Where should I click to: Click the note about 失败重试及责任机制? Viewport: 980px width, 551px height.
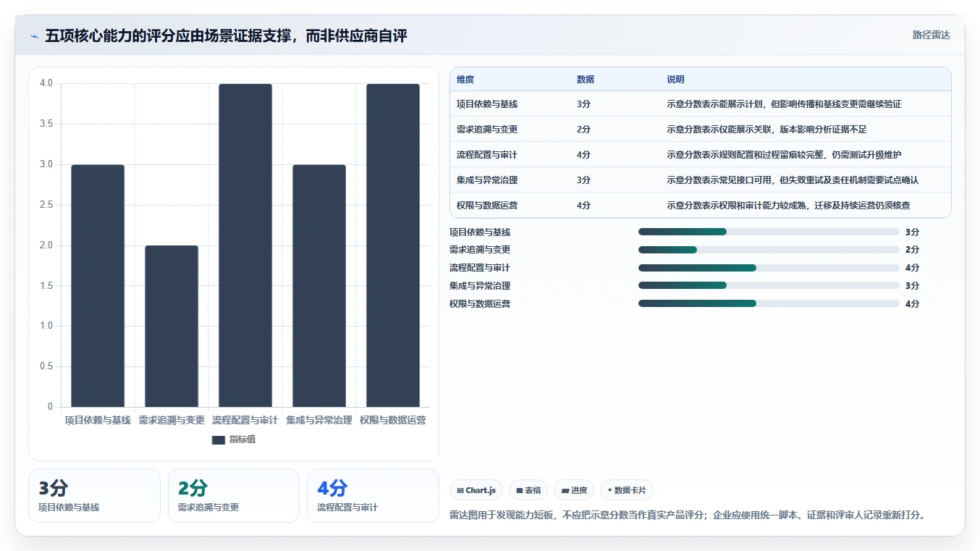pyautogui.click(x=793, y=180)
